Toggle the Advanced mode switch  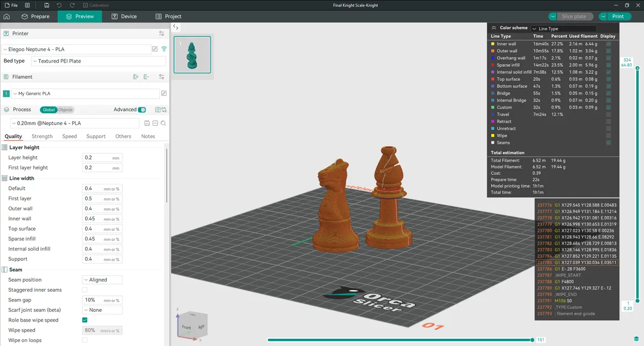(x=142, y=110)
